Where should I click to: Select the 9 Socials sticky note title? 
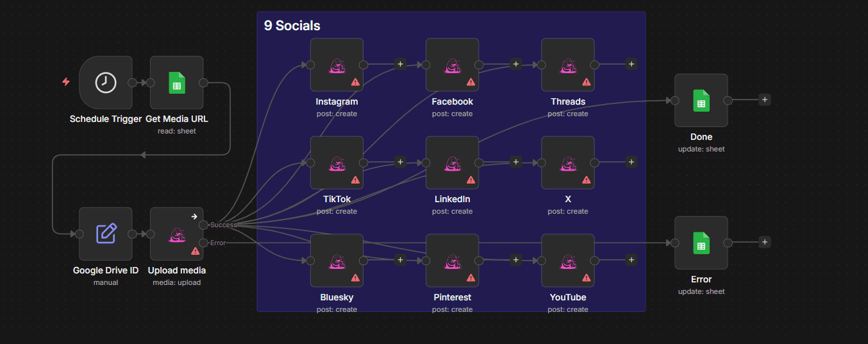(292, 26)
